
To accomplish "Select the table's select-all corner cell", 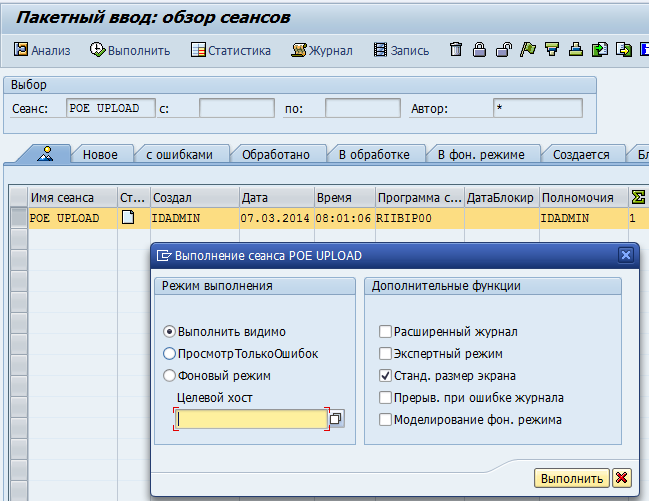I will pos(19,197).
